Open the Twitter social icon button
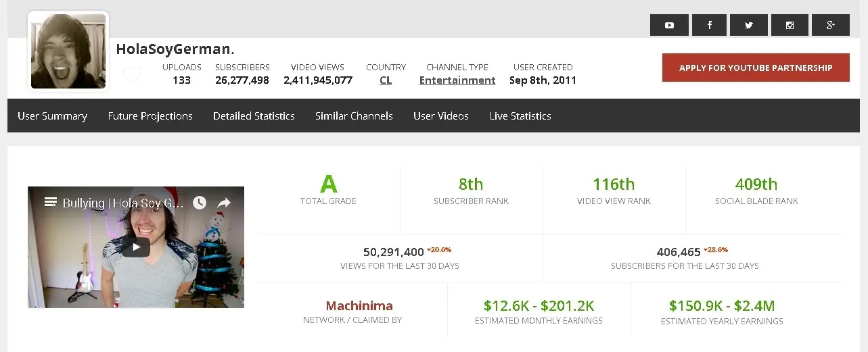868x352 pixels. 749,25
